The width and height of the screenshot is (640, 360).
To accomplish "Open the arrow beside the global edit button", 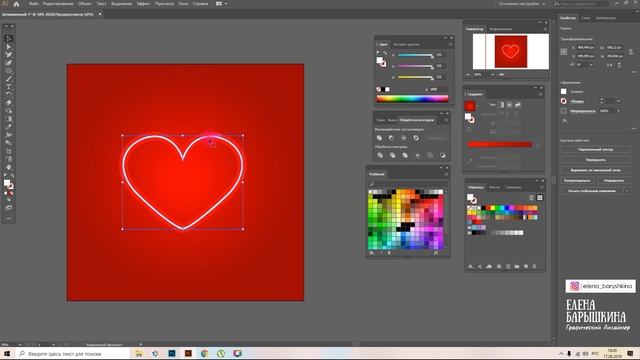I will click(627, 191).
